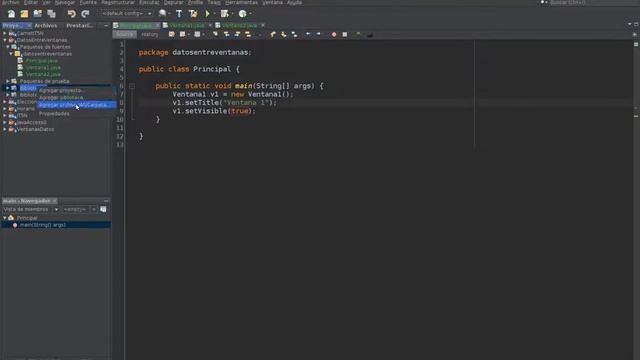Expand the CarnetITSN project node
The image size is (640, 360).
[5, 33]
